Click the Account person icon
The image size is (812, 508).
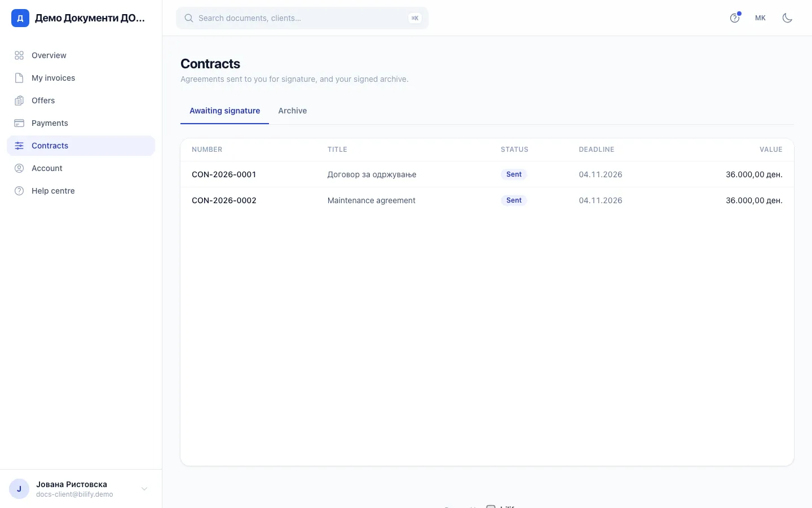click(x=19, y=168)
